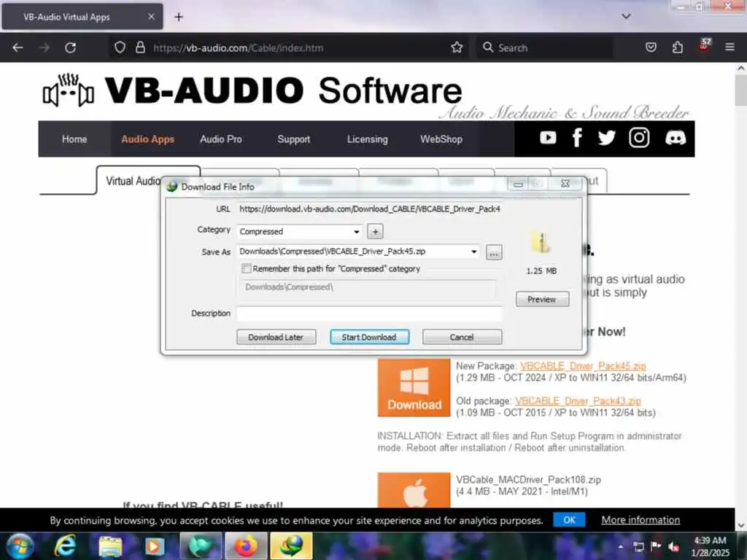Open the Home menu item
Viewport: 747px width, 560px height.
click(74, 139)
